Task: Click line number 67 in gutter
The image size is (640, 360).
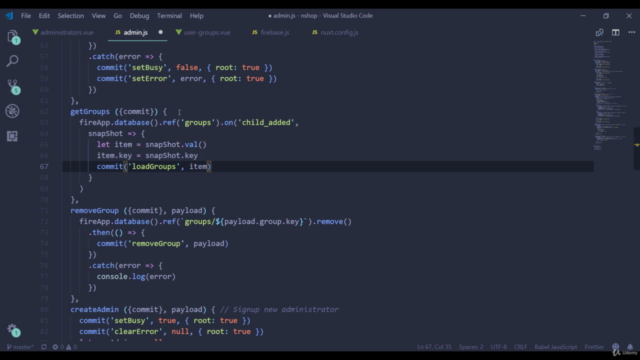Action: tap(44, 167)
